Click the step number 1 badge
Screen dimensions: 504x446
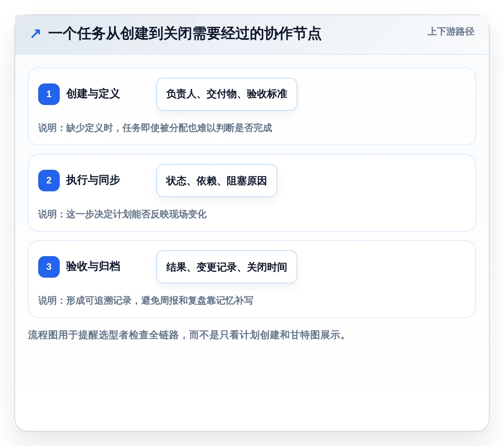[49, 94]
